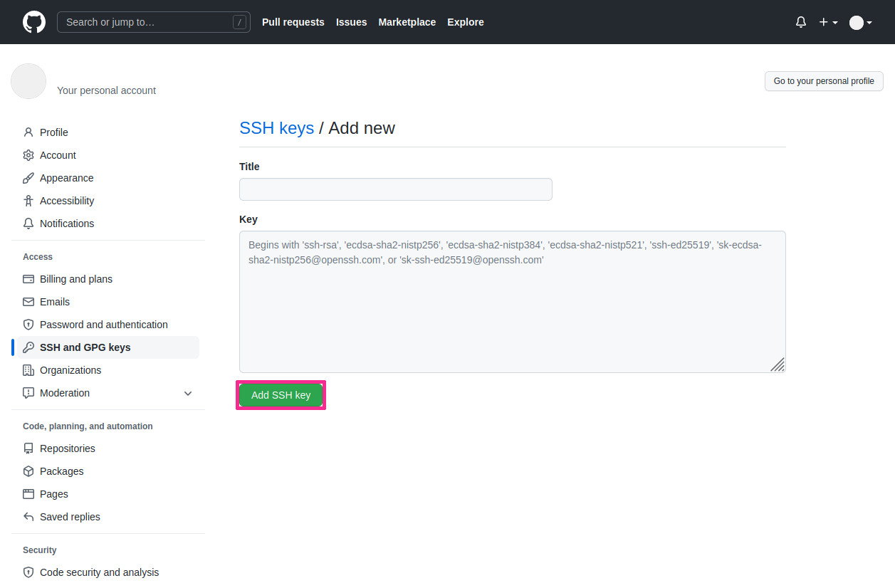895x588 pixels.
Task: Open Pull requests in top navigation
Action: click(293, 22)
